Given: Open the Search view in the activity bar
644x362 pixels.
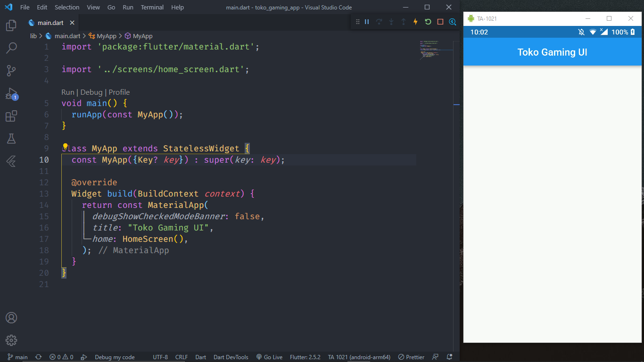Looking at the screenshot, I should click(11, 48).
